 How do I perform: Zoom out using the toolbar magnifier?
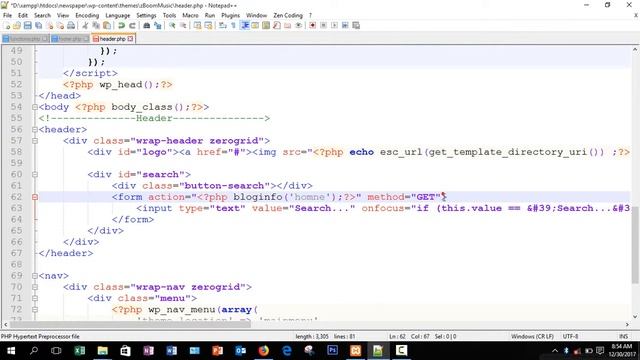pos(183,25)
